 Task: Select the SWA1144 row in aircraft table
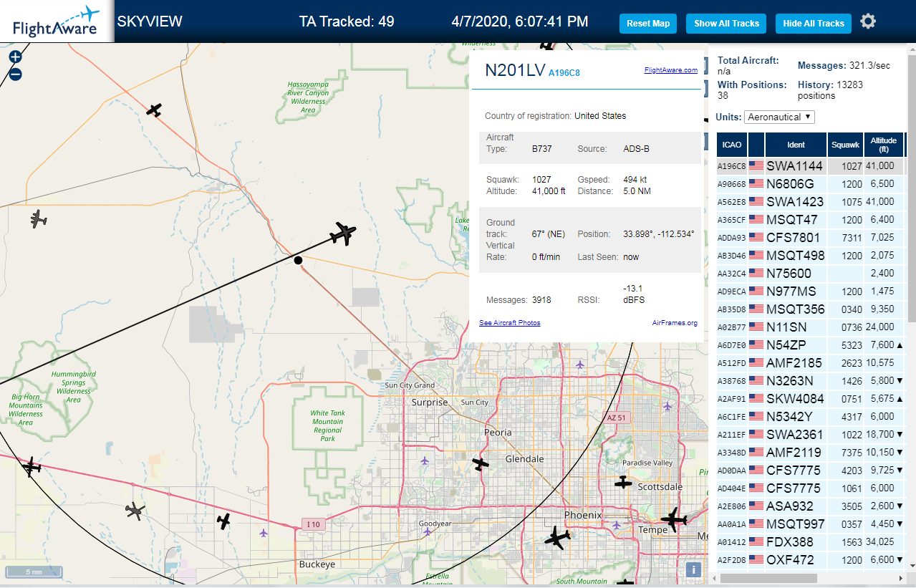pos(811,166)
